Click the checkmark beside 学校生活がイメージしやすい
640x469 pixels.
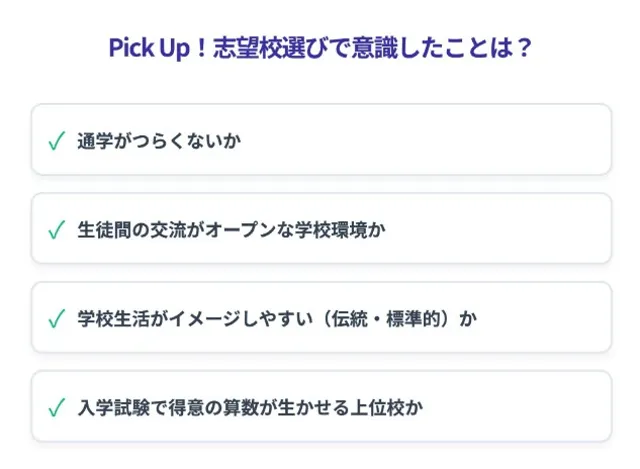(x=56, y=318)
